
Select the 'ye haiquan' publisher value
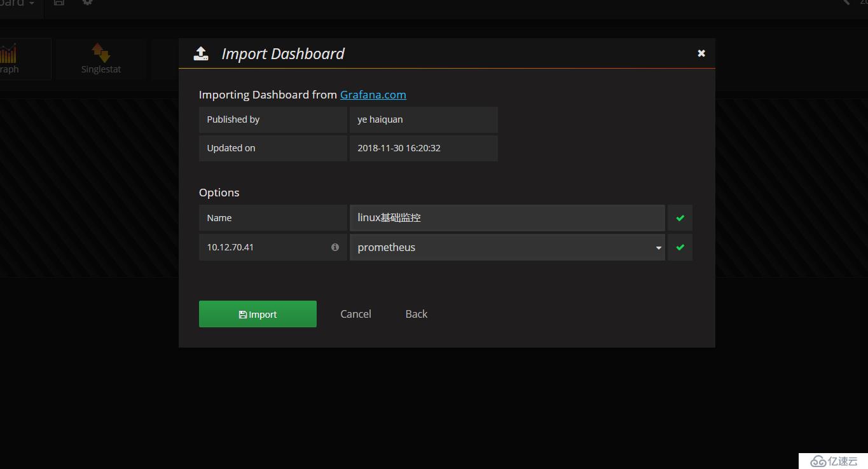point(424,119)
